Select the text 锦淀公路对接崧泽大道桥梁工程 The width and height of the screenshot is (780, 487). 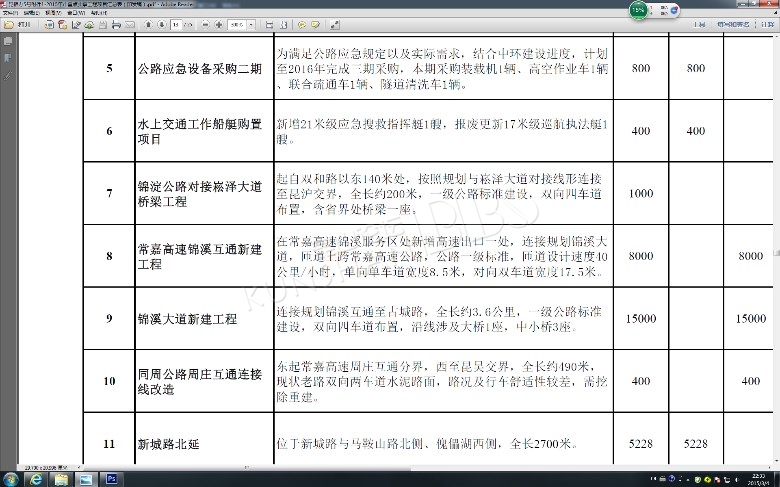[199, 194]
